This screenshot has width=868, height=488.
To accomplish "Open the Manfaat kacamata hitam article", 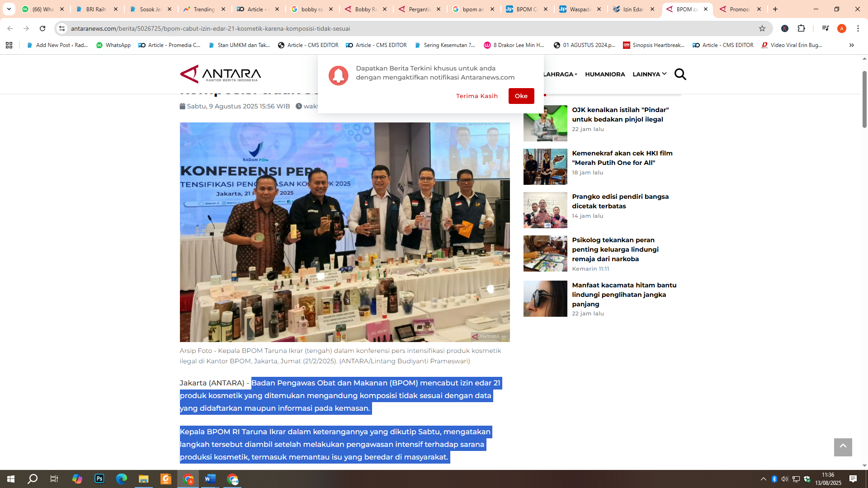I will [624, 295].
